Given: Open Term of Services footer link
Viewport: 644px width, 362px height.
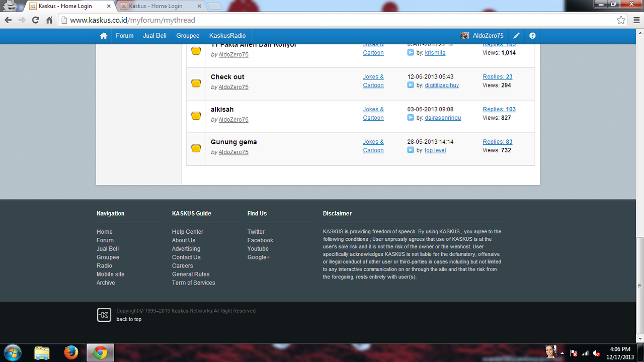Looking at the screenshot, I should click(194, 283).
